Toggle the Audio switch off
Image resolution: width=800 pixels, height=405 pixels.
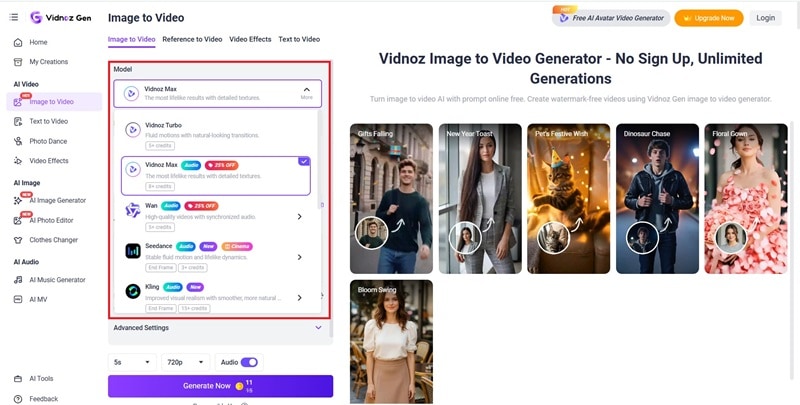pyautogui.click(x=249, y=362)
